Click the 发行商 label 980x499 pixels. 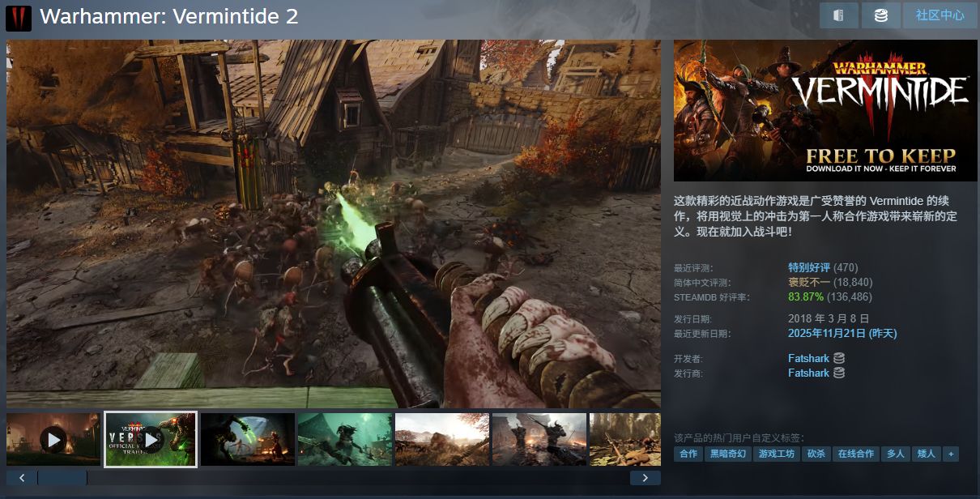click(688, 373)
